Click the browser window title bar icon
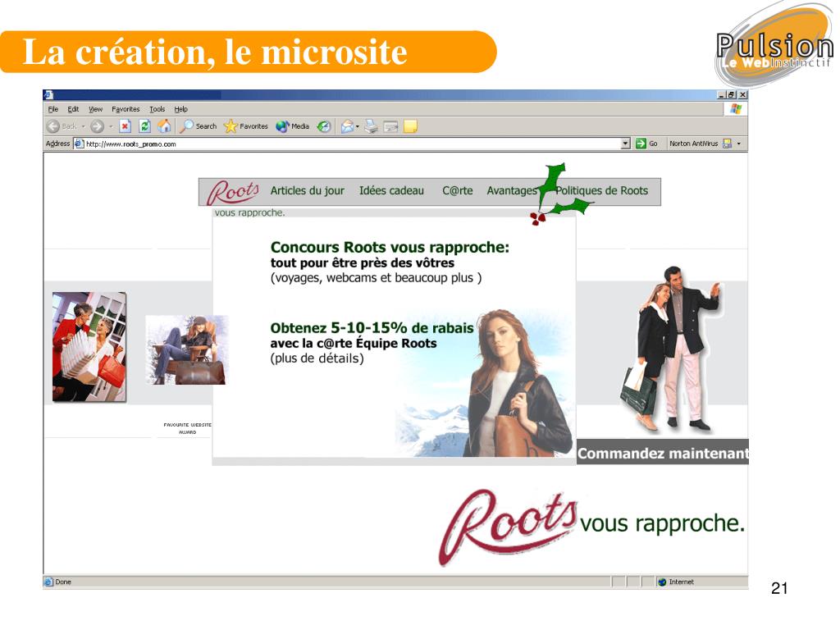 pyautogui.click(x=48, y=95)
